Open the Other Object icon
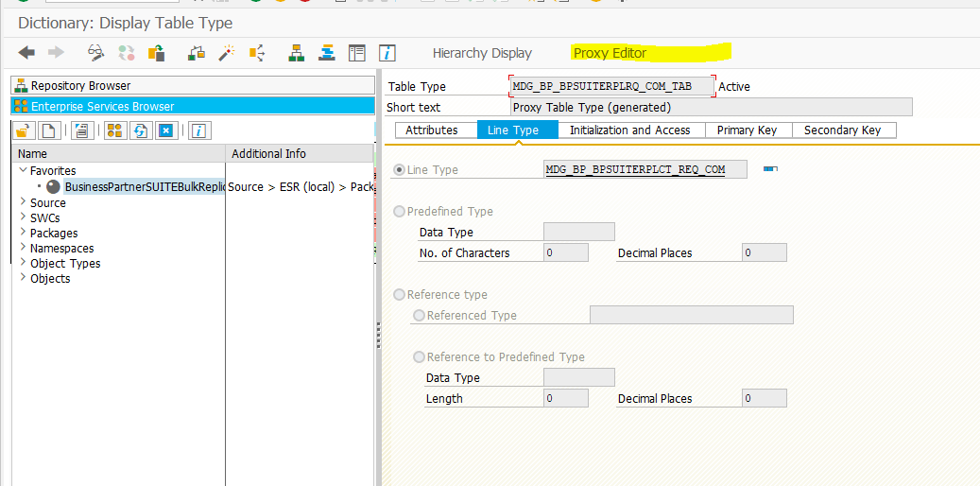980x486 pixels. point(156,53)
